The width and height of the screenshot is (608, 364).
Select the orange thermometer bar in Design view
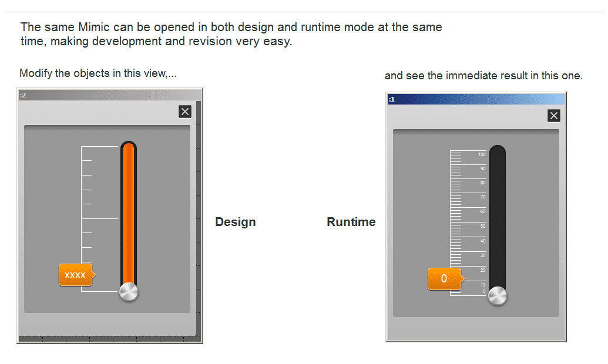click(x=129, y=211)
